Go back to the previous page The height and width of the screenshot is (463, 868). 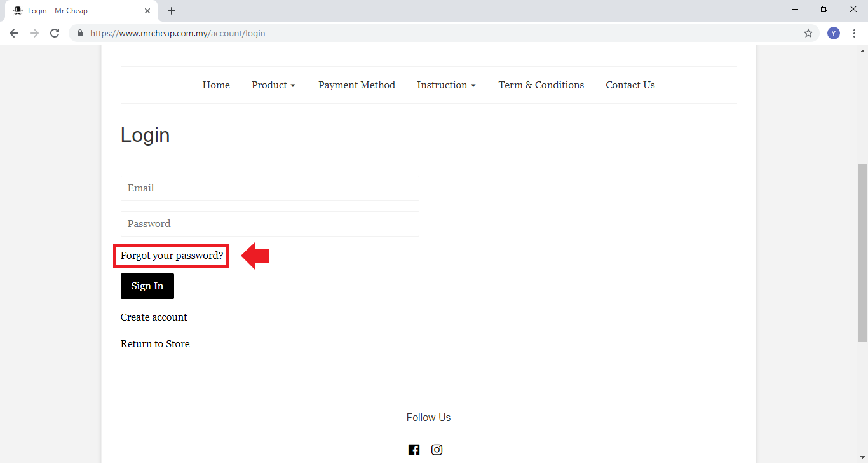pos(14,33)
